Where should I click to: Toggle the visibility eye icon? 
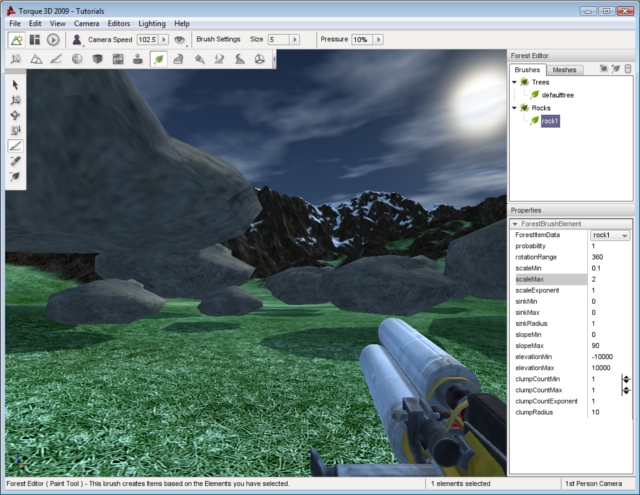[178, 40]
